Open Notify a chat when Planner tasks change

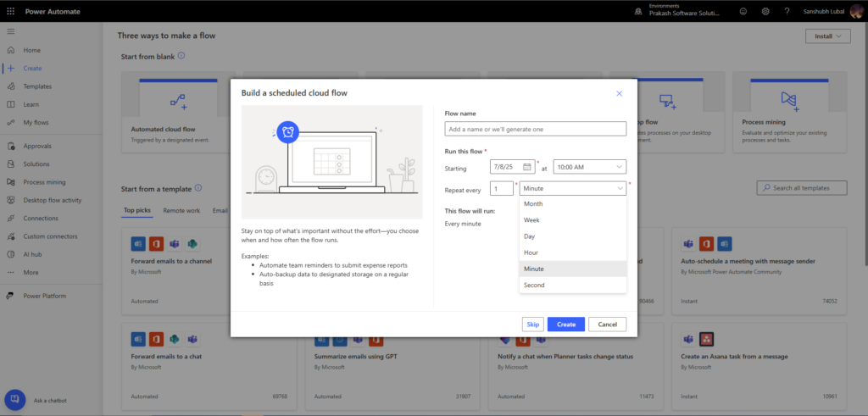[565, 356]
